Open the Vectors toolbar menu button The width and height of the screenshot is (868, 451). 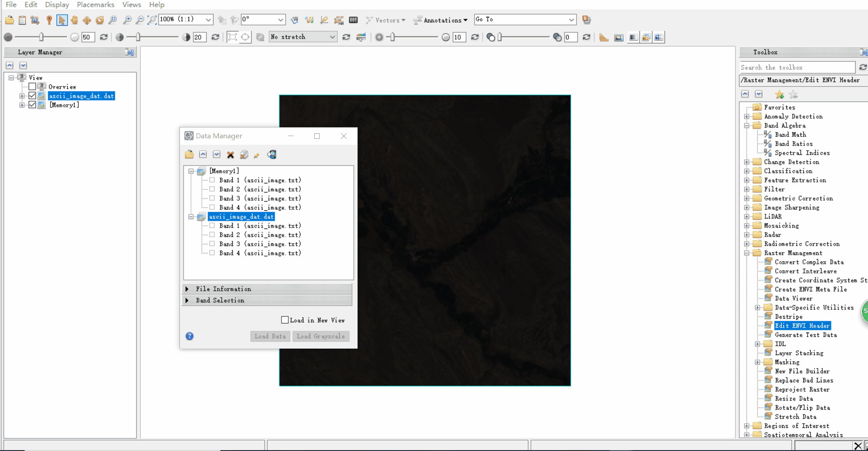386,20
